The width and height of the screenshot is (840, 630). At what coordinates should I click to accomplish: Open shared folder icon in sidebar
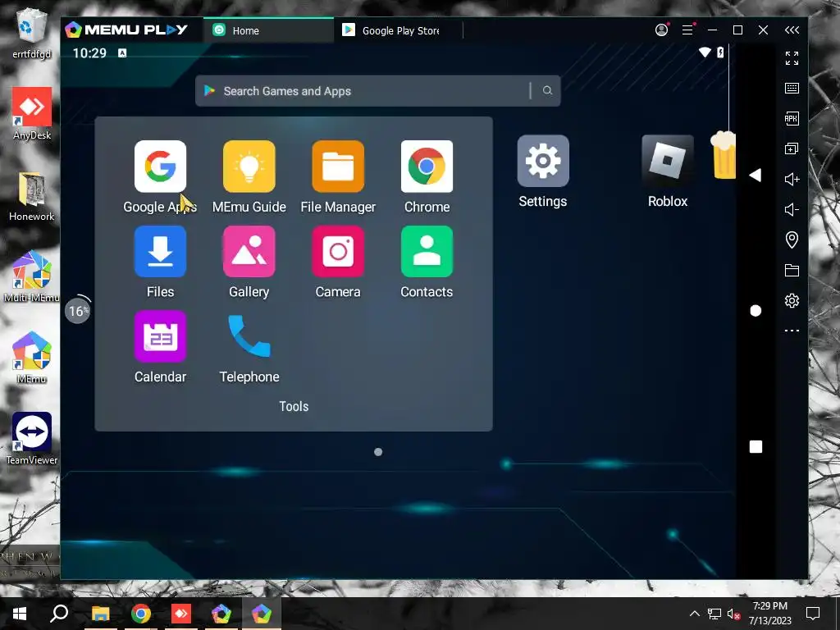point(792,270)
